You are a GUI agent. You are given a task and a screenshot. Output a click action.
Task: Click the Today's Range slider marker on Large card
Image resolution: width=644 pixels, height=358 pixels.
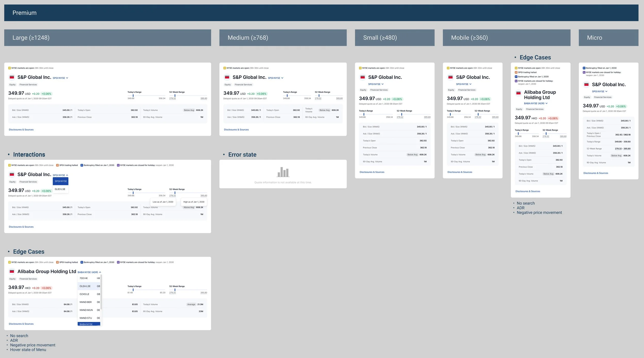point(134,95)
